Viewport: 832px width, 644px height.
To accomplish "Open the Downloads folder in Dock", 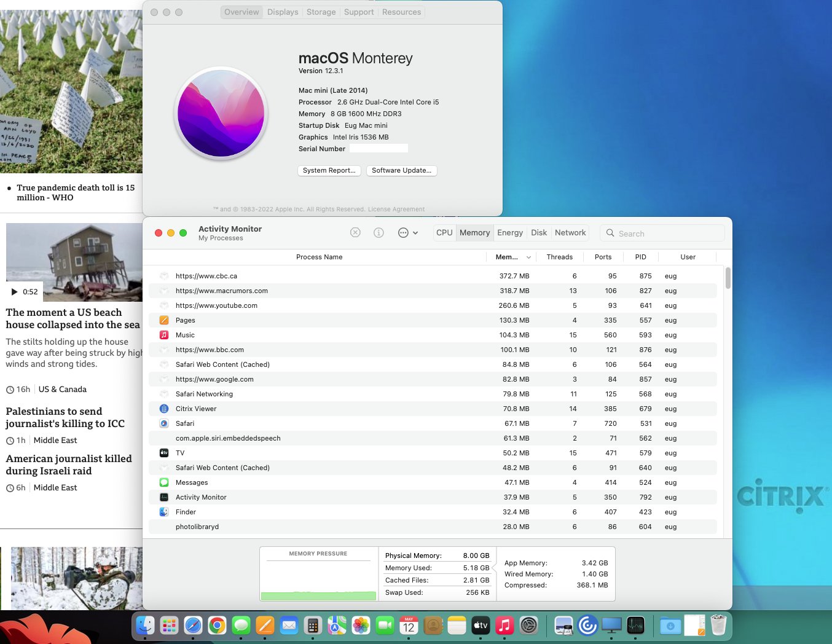I will pos(670,626).
